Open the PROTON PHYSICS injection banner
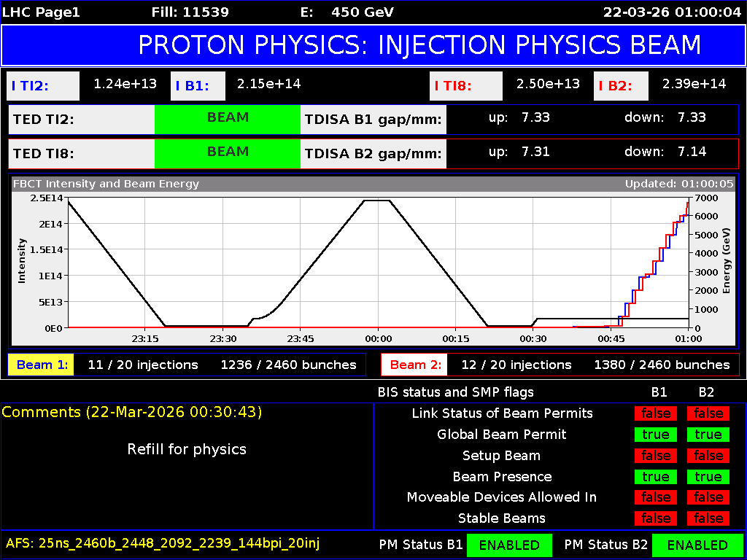 click(x=373, y=44)
